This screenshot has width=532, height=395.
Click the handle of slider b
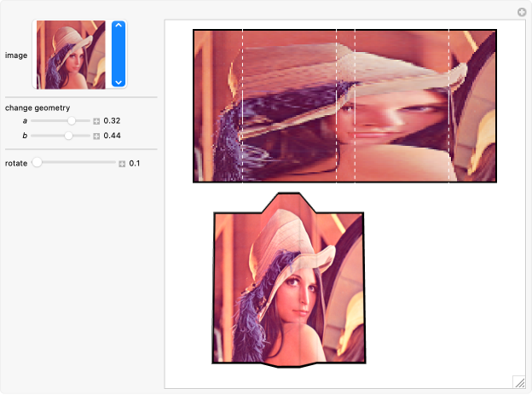coord(68,136)
